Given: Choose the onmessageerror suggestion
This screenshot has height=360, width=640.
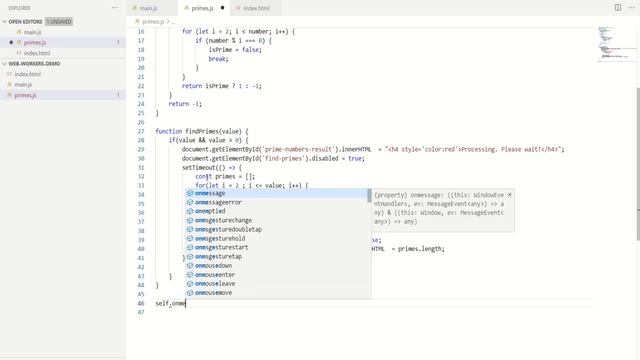Looking at the screenshot, I should point(277,202).
